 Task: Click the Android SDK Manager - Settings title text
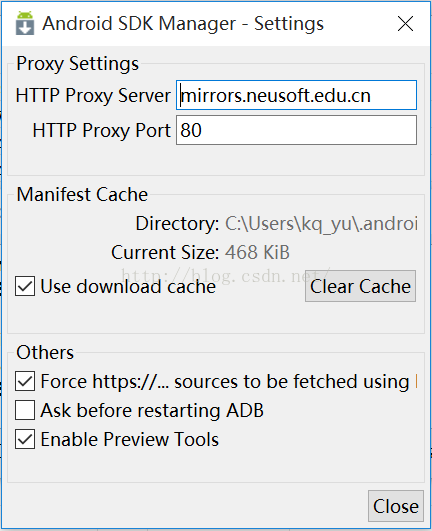pyautogui.click(x=183, y=24)
